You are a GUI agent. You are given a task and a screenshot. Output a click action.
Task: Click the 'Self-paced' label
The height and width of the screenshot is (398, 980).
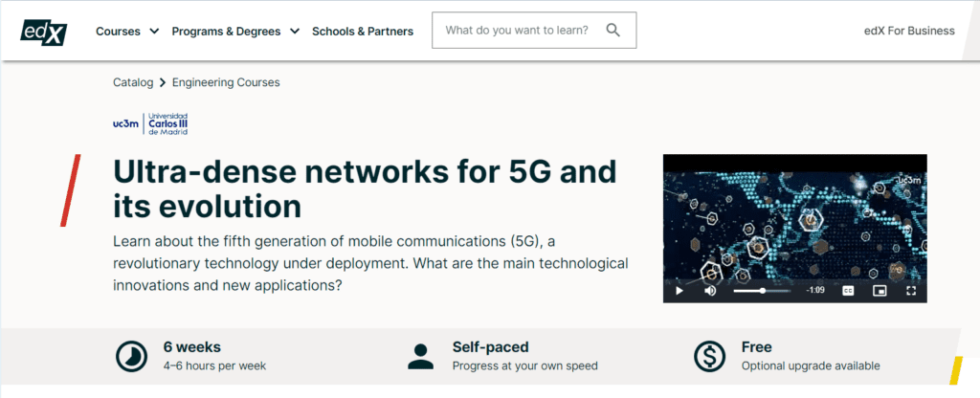[x=491, y=346]
